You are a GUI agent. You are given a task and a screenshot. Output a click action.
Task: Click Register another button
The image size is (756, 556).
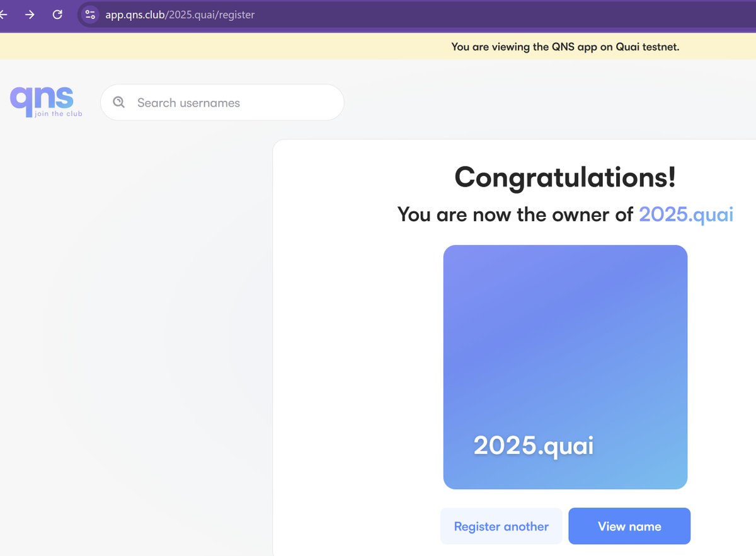point(501,526)
